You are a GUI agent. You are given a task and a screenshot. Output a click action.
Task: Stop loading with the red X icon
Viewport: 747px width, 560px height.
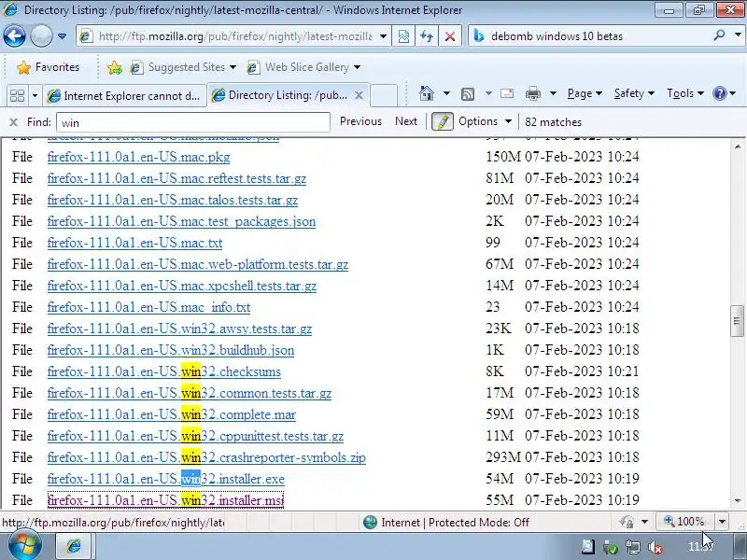tap(449, 36)
